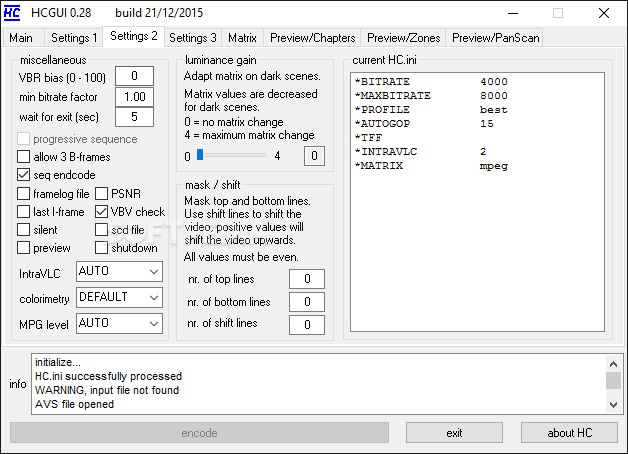Tick the scd file checkbox

tap(101, 230)
